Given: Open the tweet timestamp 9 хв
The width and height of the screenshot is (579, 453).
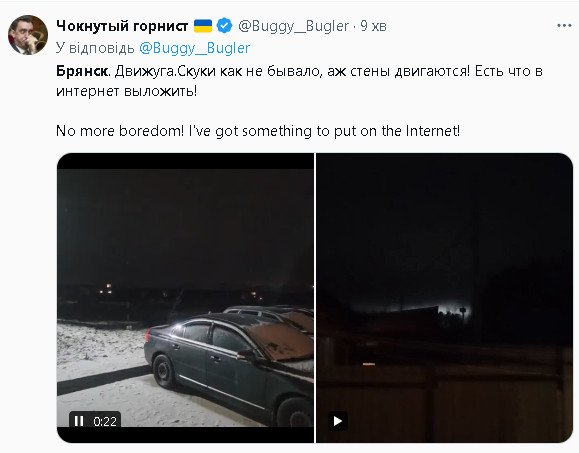Looking at the screenshot, I should [x=373, y=26].
